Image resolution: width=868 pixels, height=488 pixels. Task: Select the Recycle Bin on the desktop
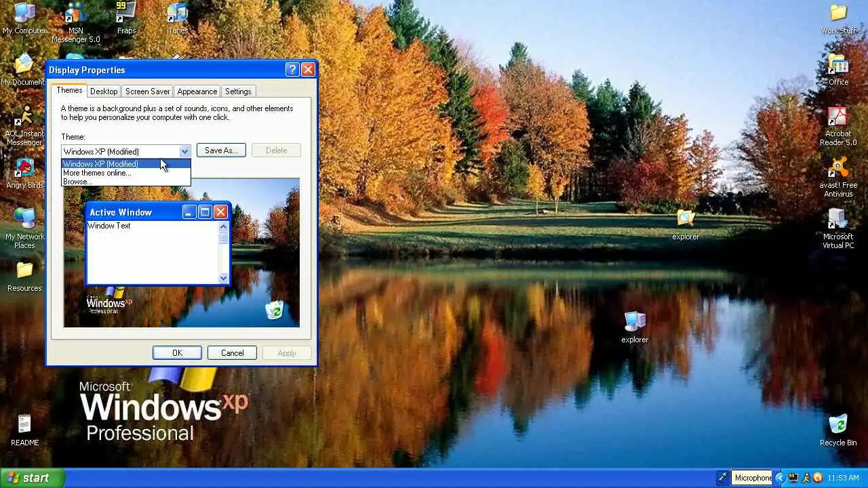coord(838,430)
